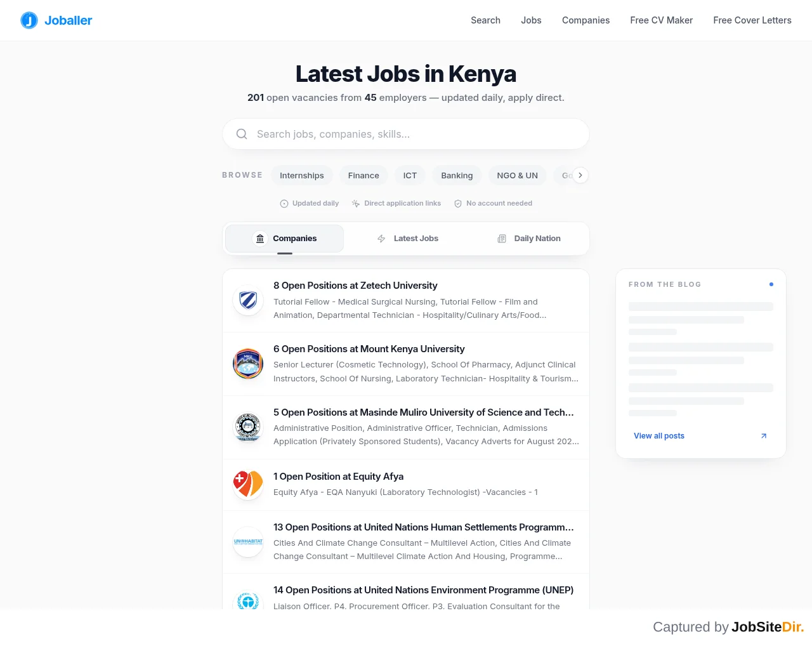This screenshot has height=646, width=812.
Task: Click the Joballer brand name
Action: click(x=69, y=20)
